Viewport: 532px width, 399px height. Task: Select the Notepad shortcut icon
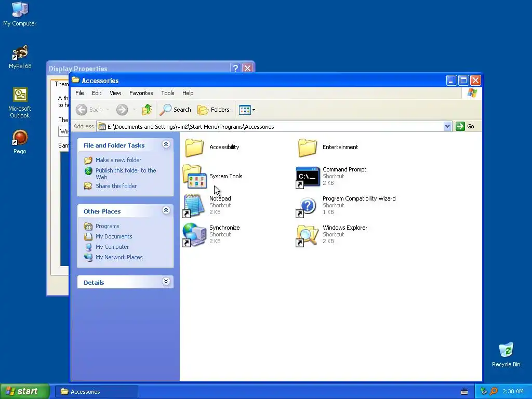click(194, 206)
